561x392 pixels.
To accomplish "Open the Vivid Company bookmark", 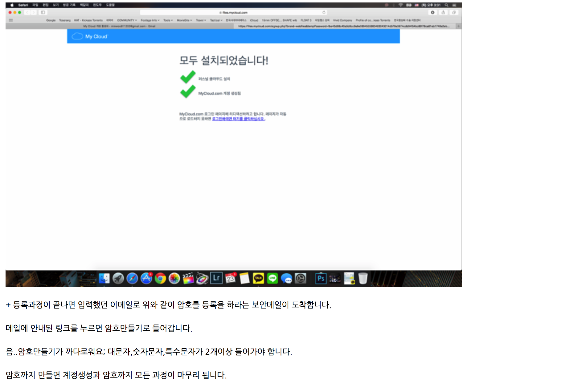I will 342,20.
